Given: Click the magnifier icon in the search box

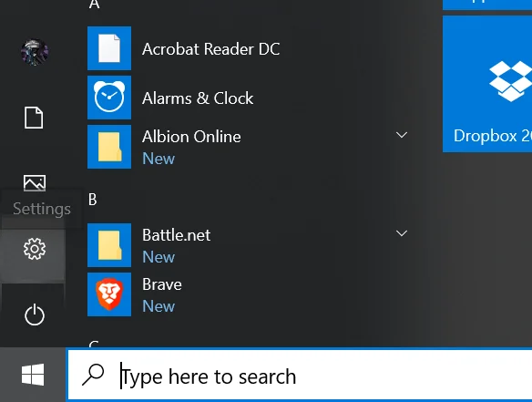Looking at the screenshot, I should click(93, 375).
